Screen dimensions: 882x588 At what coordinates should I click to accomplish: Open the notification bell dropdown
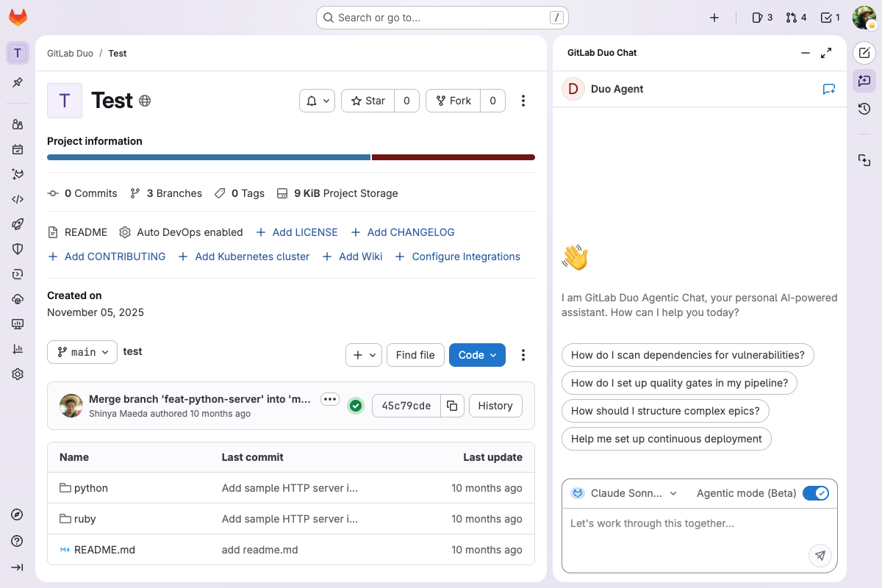(x=318, y=101)
